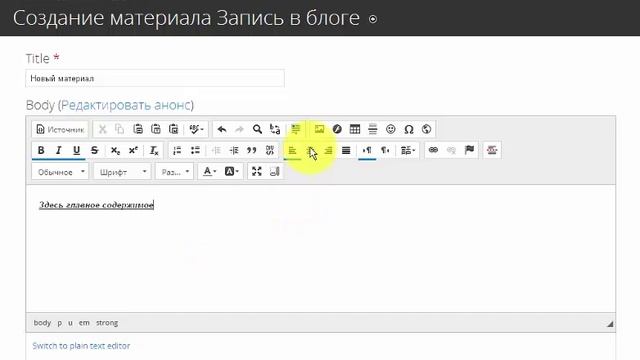Click the Cut scissors icon
The height and width of the screenshot is (360, 640).
(102, 129)
